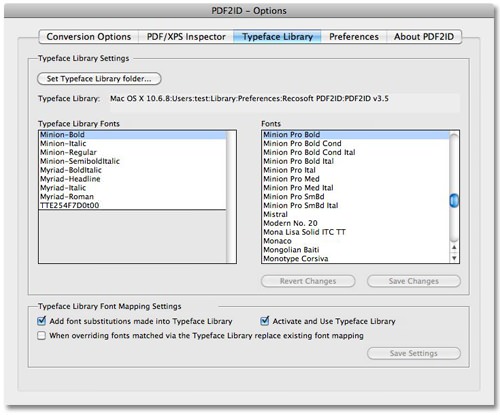Select Minion-Bold in Typeface Library Fonts
The width and height of the screenshot is (500, 415).
tap(132, 135)
